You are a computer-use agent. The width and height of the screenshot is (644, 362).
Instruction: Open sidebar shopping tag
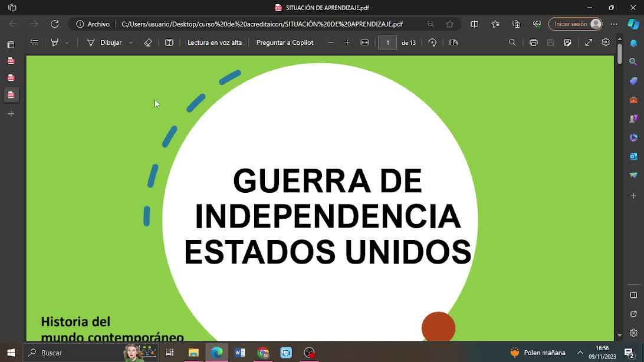[633, 81]
